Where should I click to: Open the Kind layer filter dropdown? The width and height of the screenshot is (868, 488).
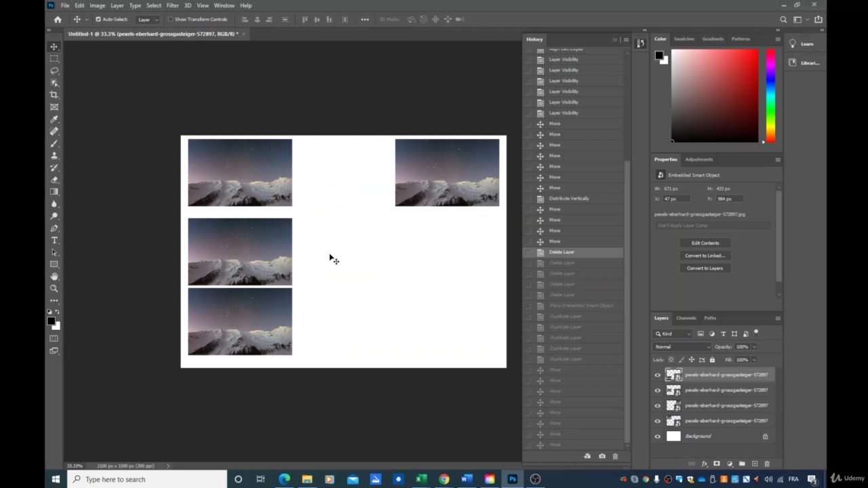click(x=673, y=333)
